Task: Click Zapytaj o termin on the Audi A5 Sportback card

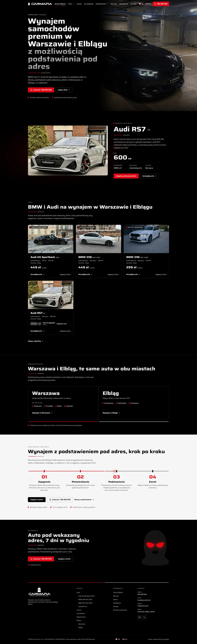Action: 65,274
